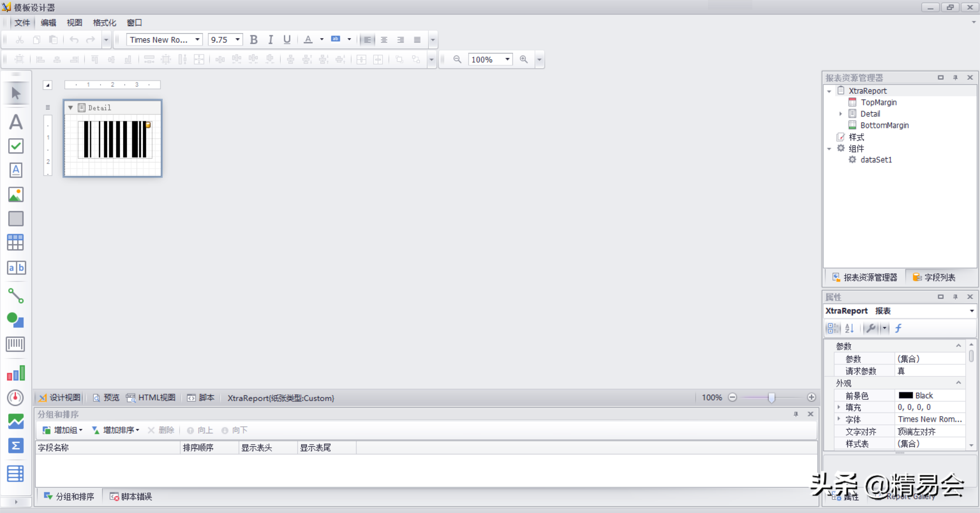Collapse the Detail band arrow

pos(70,108)
